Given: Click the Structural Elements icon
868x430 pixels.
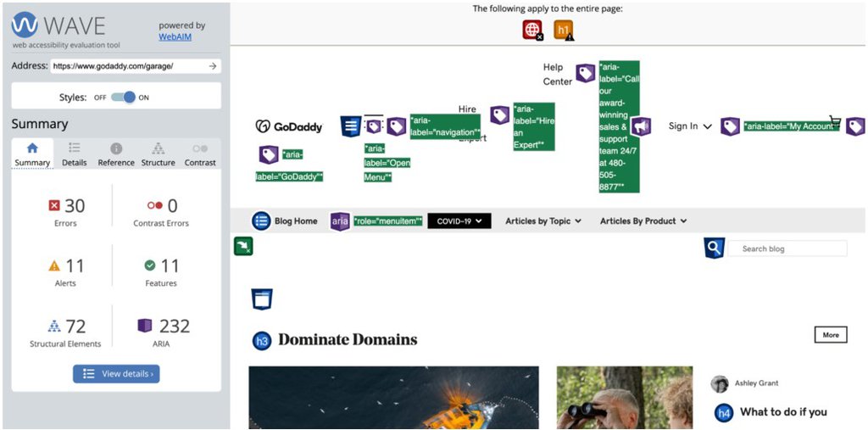Looking at the screenshot, I should (53, 326).
